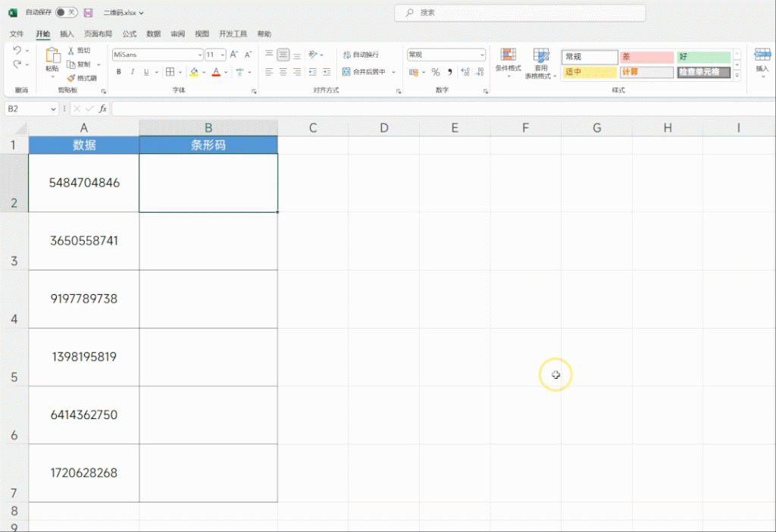Toggle center horizontal alignment
The width and height of the screenshot is (776, 532).
pyautogui.click(x=283, y=72)
